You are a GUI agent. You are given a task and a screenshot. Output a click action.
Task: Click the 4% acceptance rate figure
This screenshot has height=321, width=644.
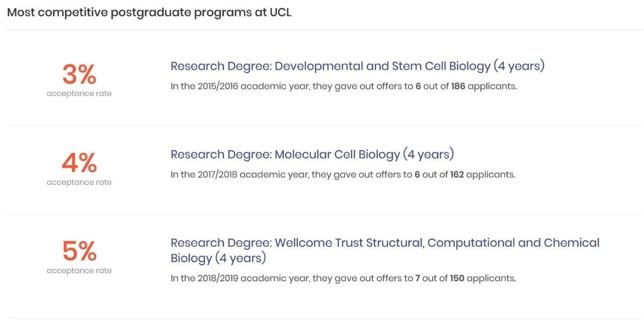79,163
